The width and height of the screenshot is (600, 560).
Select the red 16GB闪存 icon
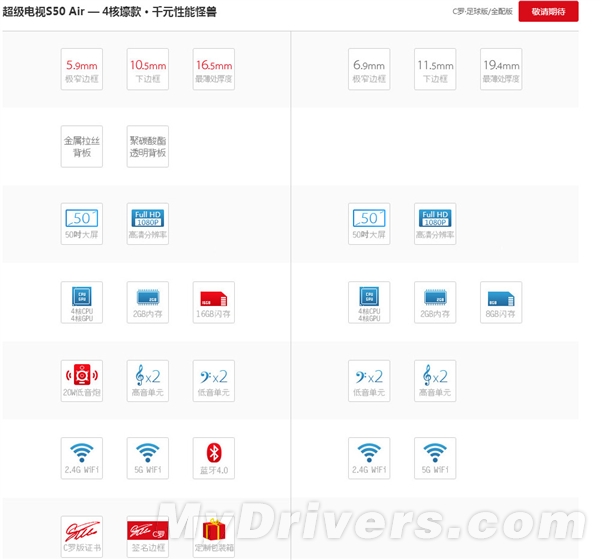[x=214, y=302]
